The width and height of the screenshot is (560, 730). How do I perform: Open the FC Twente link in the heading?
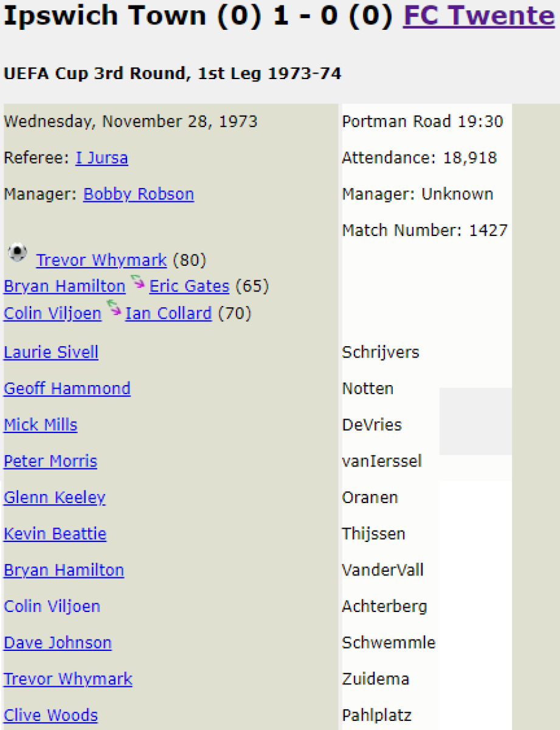pos(479,16)
